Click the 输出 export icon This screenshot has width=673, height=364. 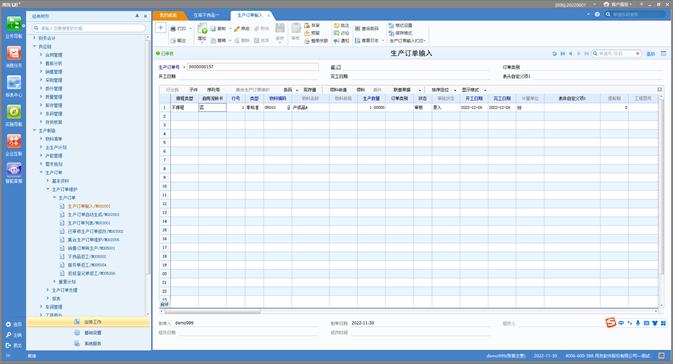tap(179, 41)
